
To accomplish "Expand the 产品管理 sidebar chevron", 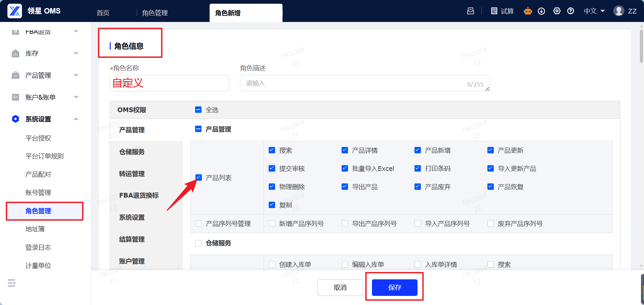I will tap(76, 75).
